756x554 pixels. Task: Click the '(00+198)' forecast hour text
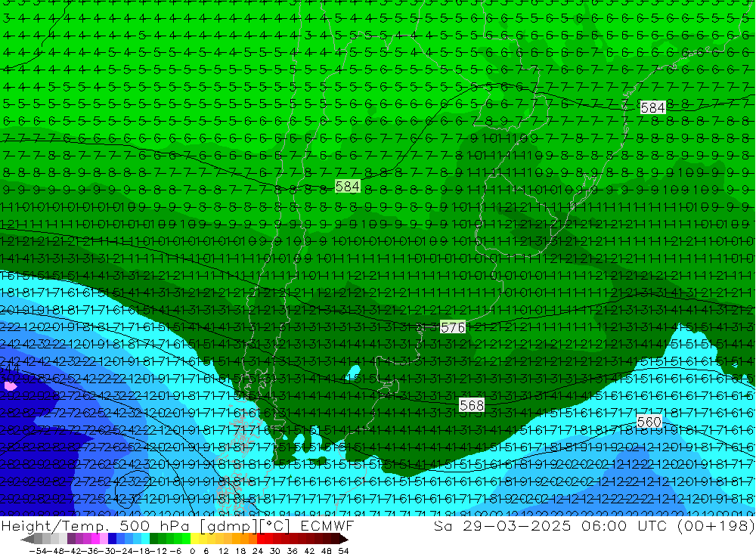715,526
